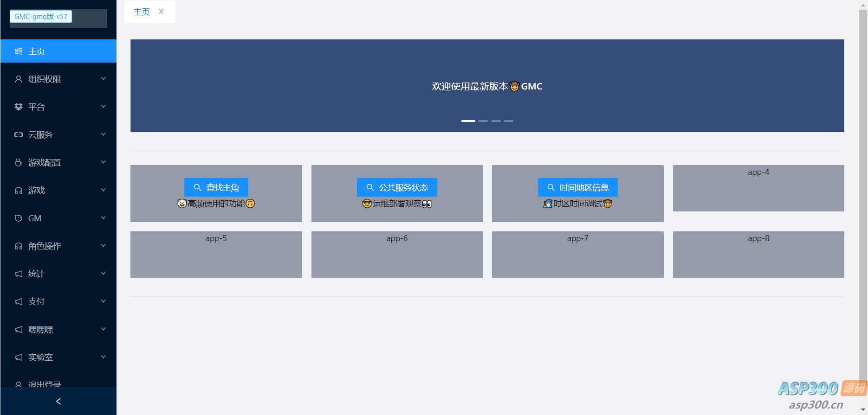Open the 游戏配置 sidebar menu
Viewport: 868px width, 415px height.
coord(58,162)
